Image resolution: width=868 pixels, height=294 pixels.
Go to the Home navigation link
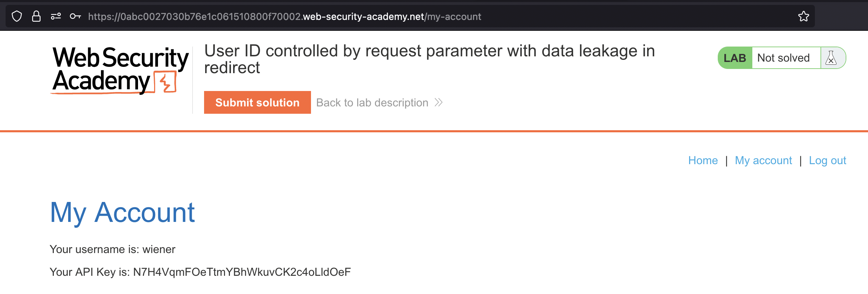[703, 161]
